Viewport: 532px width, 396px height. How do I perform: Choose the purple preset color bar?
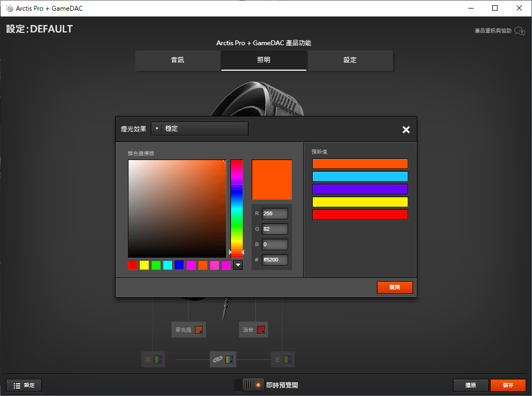(360, 189)
